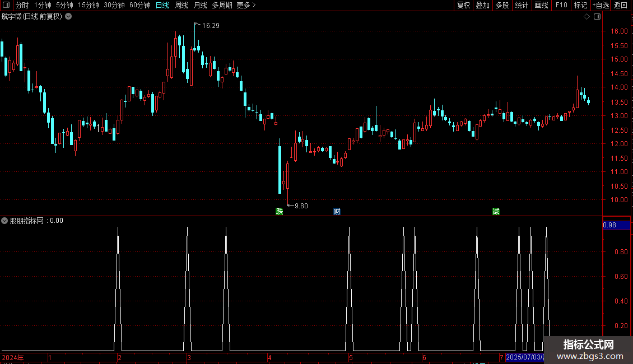The image size is (633, 364).
Task: Click the 9.80 low price label
Action: click(x=301, y=206)
